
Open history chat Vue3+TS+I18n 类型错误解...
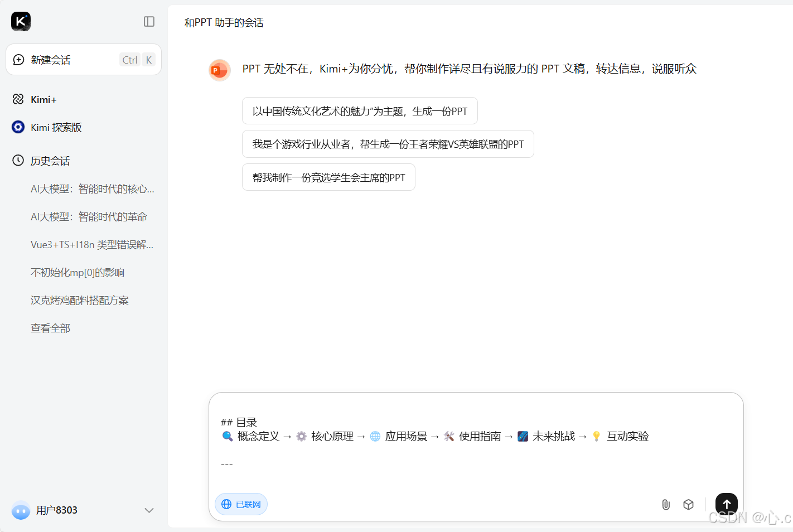tap(92, 244)
